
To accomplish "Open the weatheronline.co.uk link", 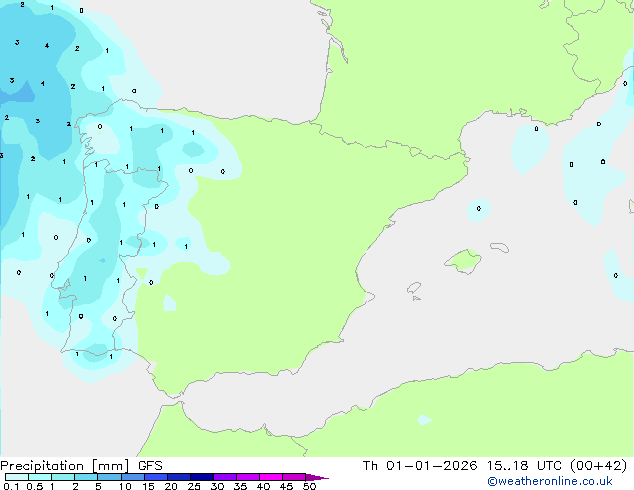I will (x=549, y=481).
